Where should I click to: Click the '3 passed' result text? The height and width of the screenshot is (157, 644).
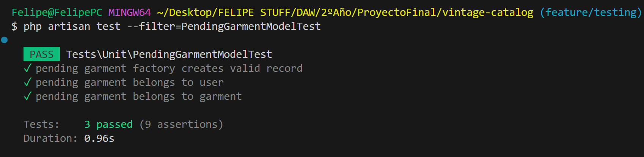coord(108,124)
